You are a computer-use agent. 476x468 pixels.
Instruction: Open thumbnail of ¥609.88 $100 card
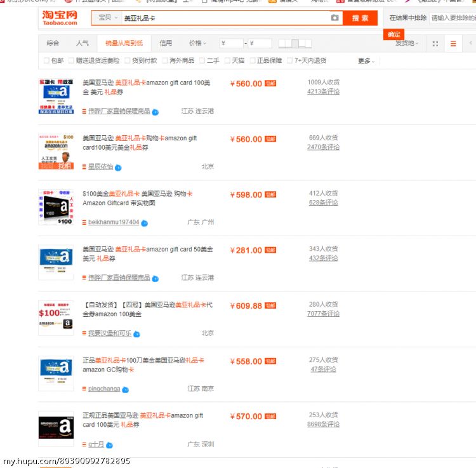click(x=56, y=318)
